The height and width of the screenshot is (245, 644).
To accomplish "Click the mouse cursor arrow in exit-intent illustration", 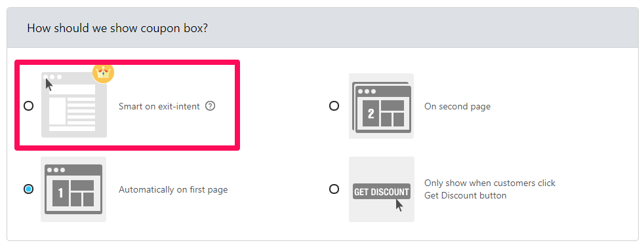I will [49, 85].
